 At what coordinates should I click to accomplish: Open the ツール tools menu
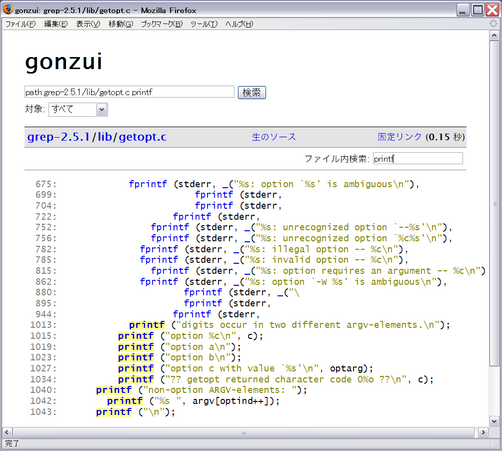(x=204, y=24)
